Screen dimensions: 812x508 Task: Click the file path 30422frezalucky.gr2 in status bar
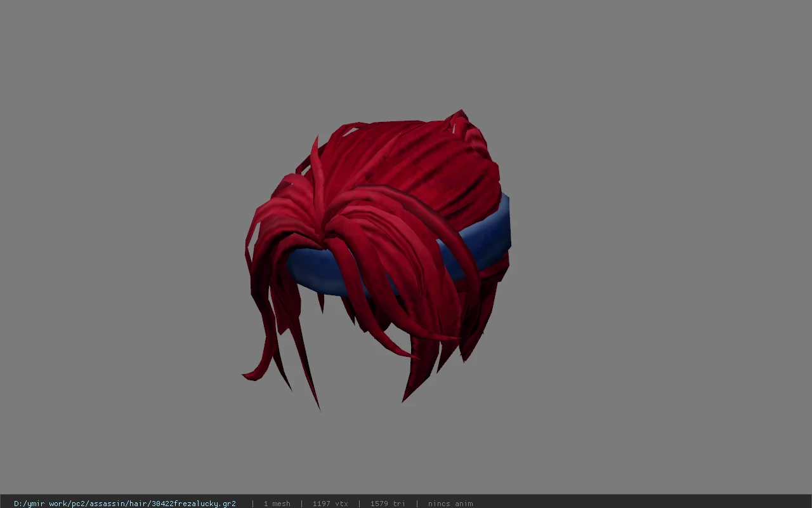pyautogui.click(x=125, y=504)
